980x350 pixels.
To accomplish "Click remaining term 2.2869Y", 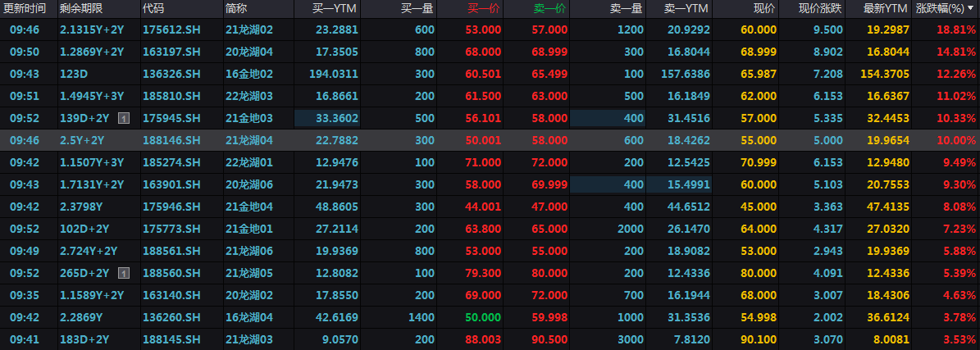I will [81, 317].
